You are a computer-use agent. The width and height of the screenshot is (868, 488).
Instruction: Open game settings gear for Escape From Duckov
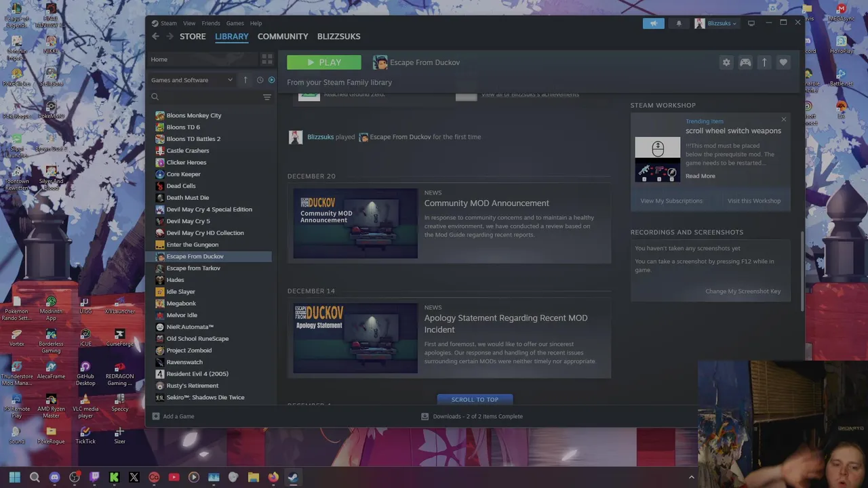tap(726, 62)
